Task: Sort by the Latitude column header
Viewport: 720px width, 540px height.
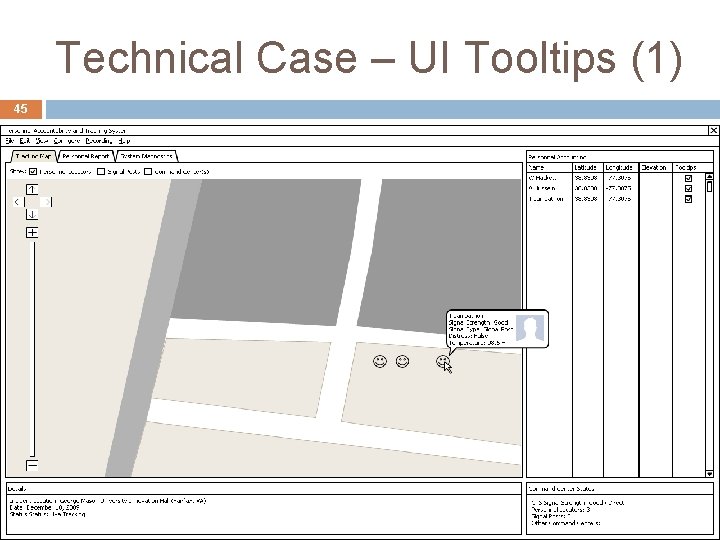Action: coord(588,168)
